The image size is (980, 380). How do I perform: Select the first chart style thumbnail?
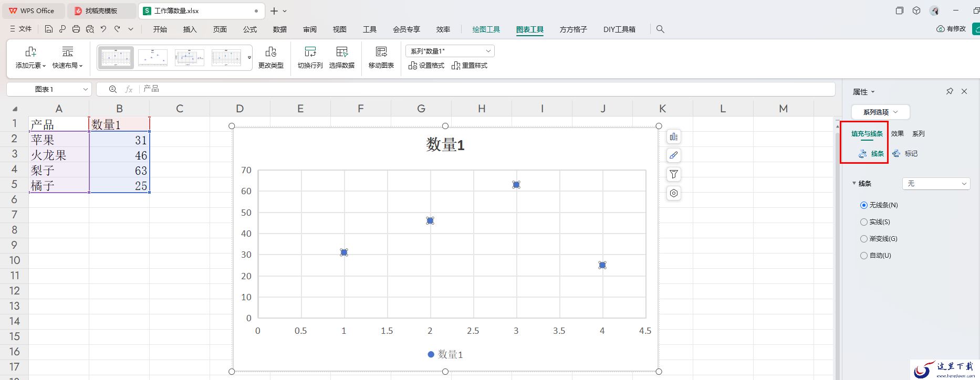[x=116, y=58]
